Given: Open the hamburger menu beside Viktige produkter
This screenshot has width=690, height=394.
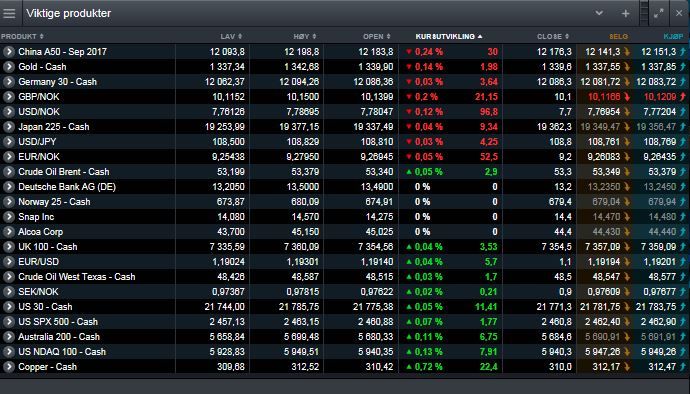Looking at the screenshot, I should [9, 14].
